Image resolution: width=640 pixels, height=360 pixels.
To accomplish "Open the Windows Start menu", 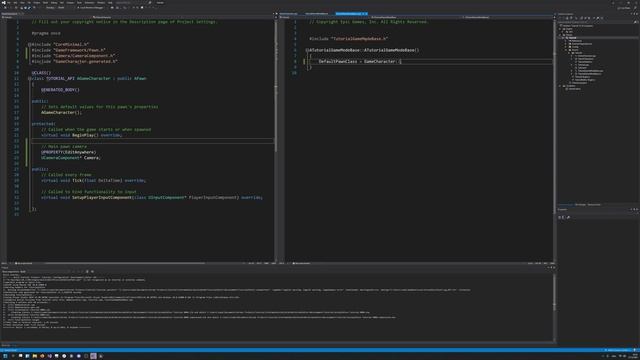I will 5,356.
